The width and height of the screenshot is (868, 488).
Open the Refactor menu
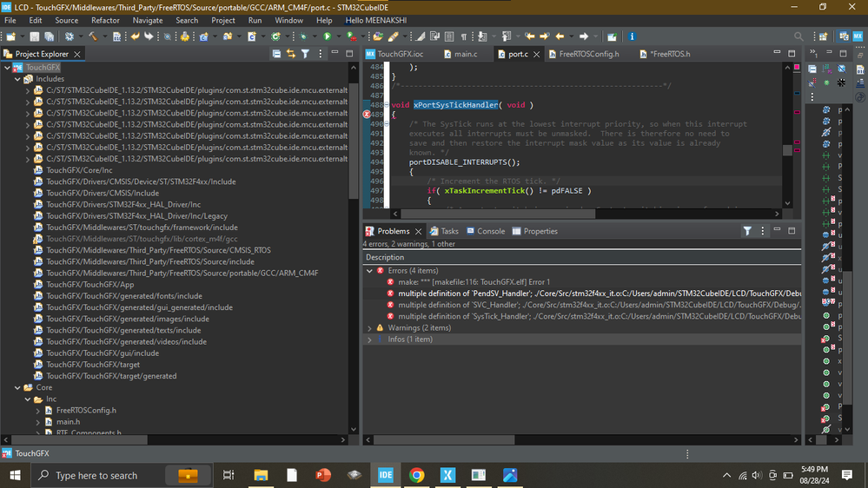click(105, 20)
